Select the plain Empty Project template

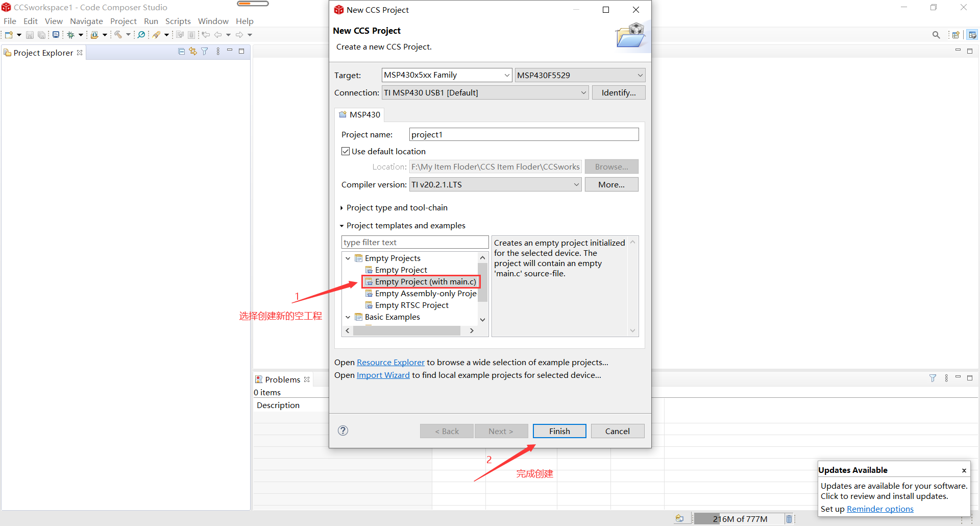pos(396,270)
